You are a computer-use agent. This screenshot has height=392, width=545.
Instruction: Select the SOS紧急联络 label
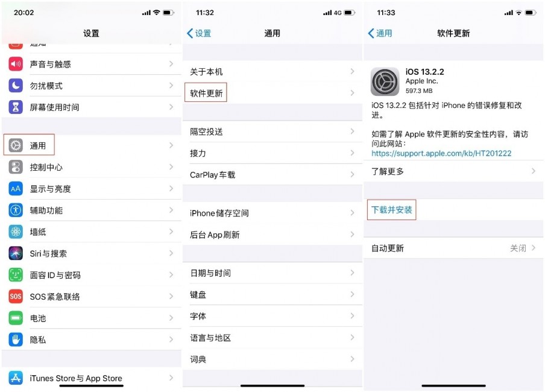(55, 297)
